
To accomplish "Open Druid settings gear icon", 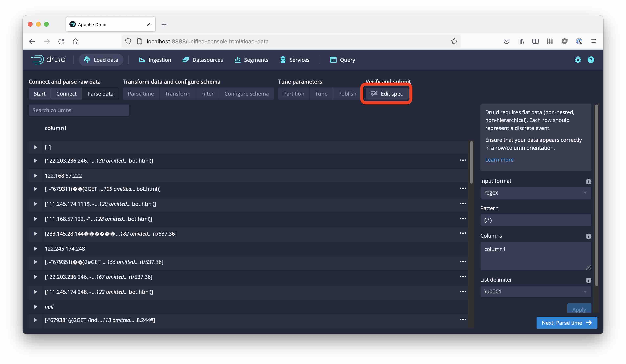I will pos(578,60).
